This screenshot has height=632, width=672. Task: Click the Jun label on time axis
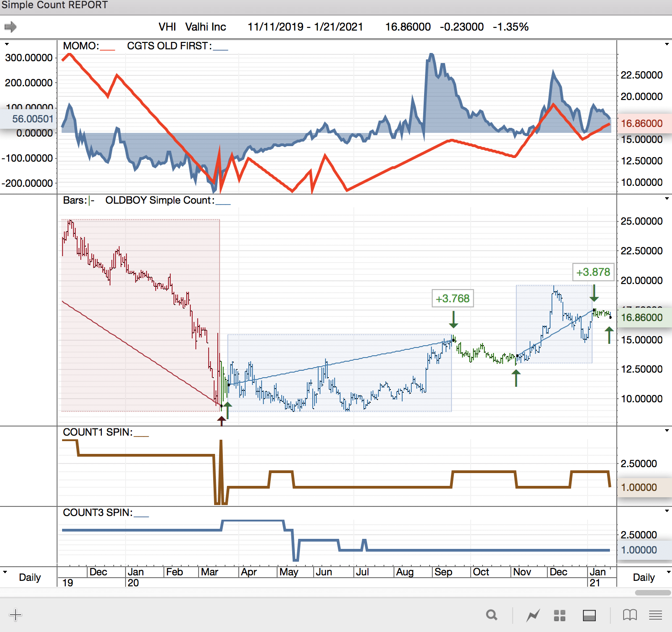point(324,572)
